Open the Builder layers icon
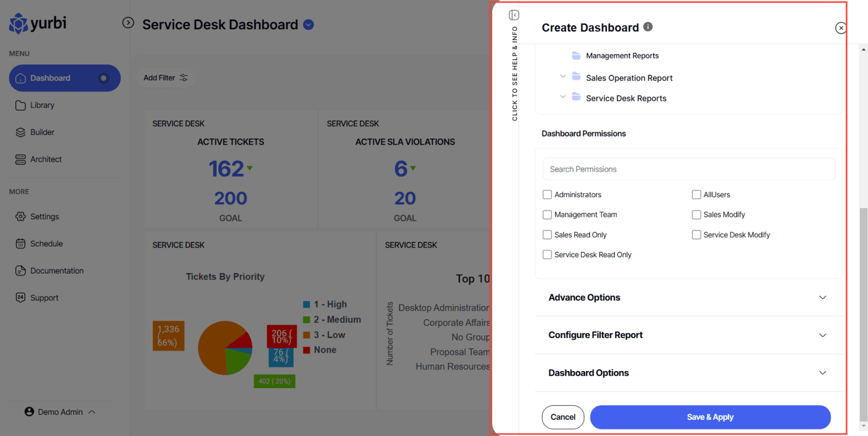This screenshot has width=868, height=436. tap(20, 132)
